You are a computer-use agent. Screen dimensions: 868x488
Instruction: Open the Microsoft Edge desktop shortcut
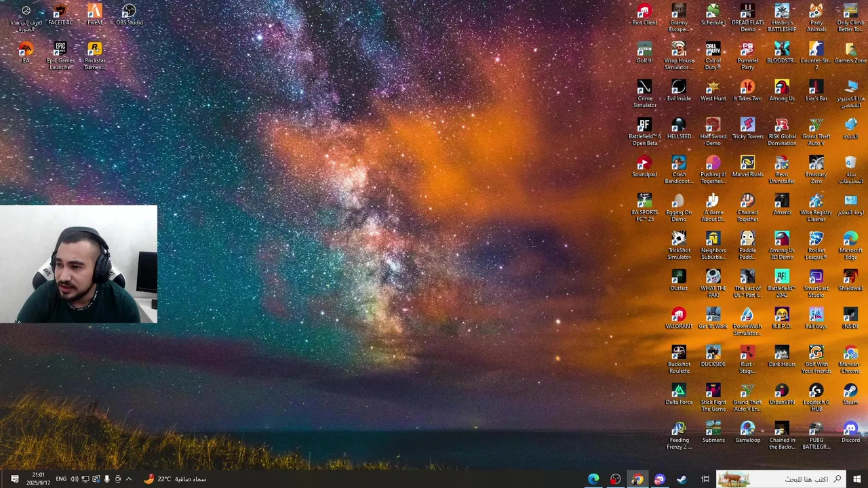coord(850,245)
